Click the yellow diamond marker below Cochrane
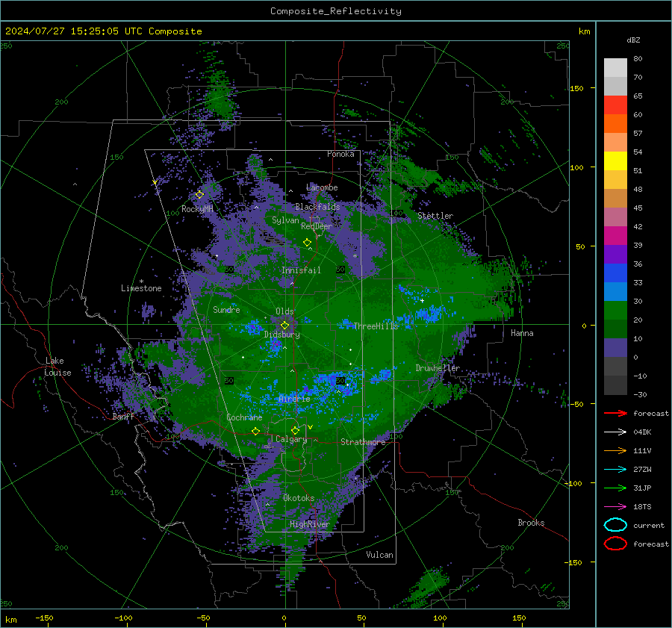This screenshot has height=628, width=672. pos(256,431)
